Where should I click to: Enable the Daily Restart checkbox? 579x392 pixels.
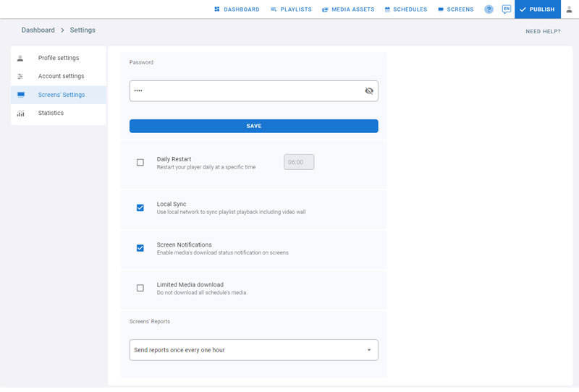coord(140,163)
